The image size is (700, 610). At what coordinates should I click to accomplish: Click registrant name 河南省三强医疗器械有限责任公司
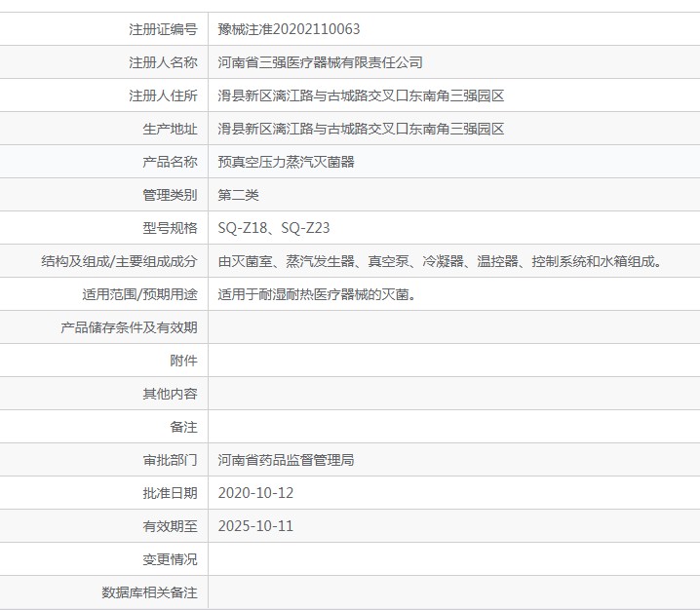coord(320,62)
